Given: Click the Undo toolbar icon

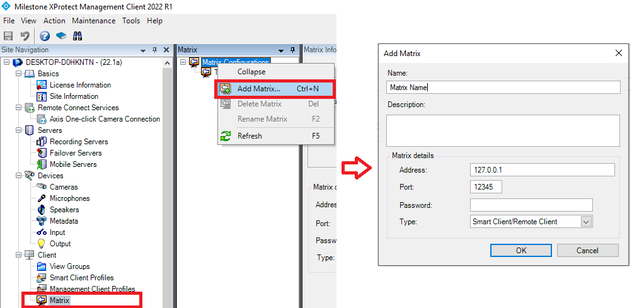Looking at the screenshot, I should point(25,36).
